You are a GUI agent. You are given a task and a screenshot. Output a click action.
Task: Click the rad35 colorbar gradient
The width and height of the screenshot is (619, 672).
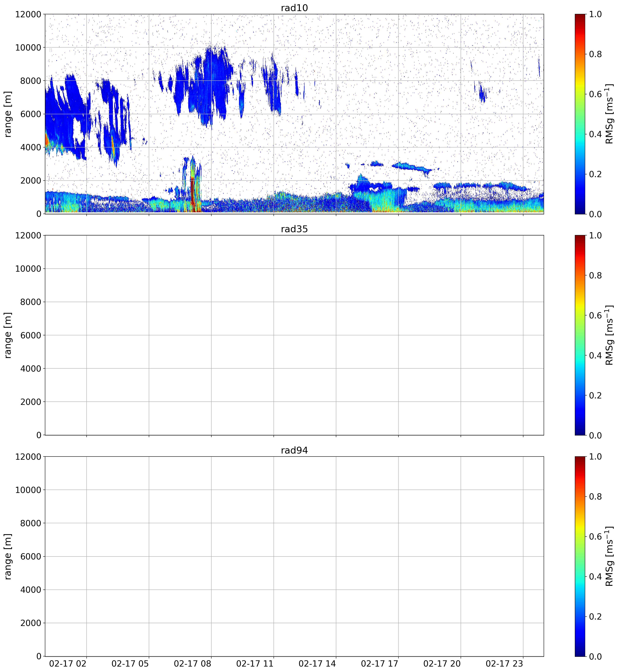[x=580, y=335]
